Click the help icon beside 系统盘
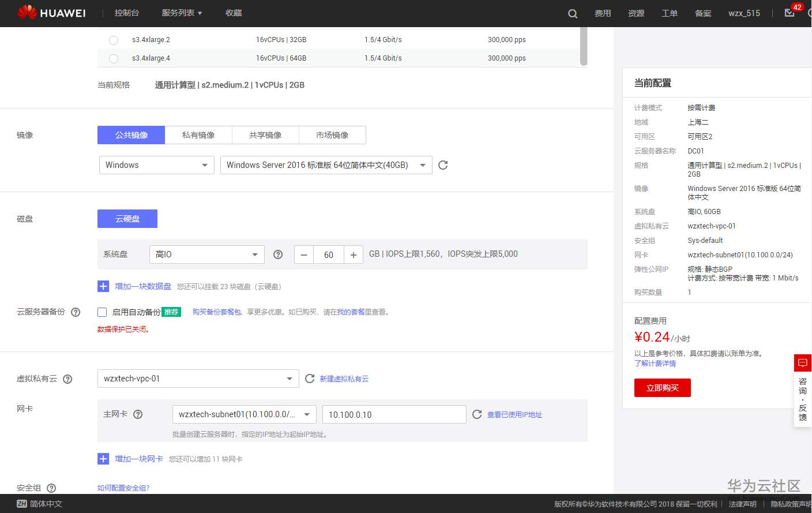 tap(278, 254)
